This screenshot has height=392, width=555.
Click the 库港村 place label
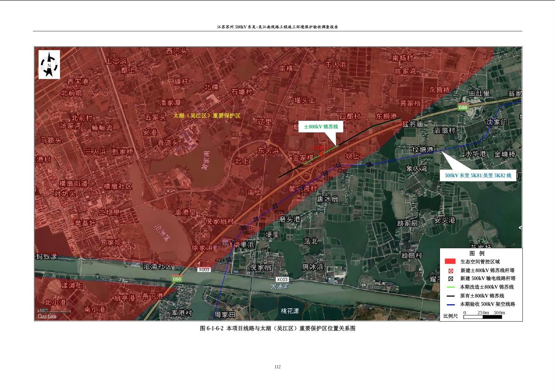click(x=182, y=313)
